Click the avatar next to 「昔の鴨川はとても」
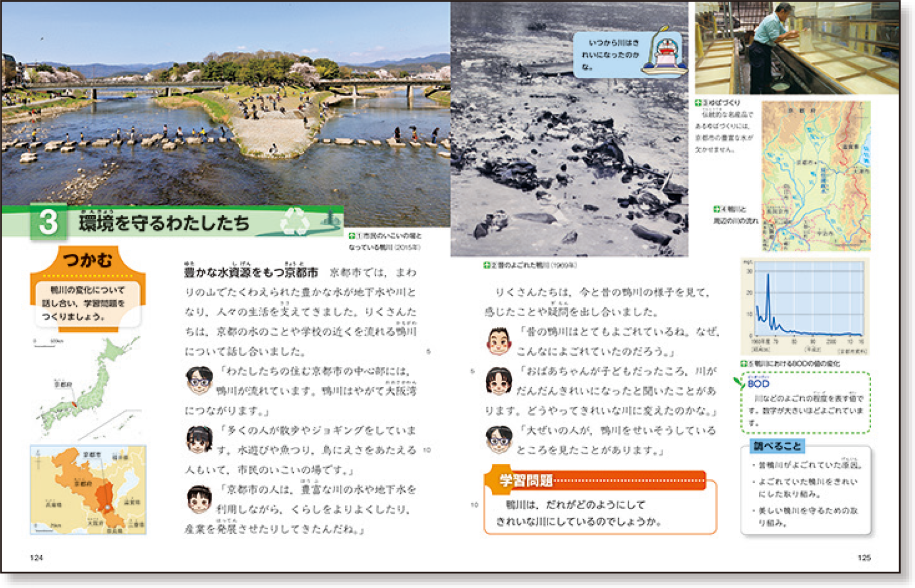915x588 pixels. coord(499,341)
